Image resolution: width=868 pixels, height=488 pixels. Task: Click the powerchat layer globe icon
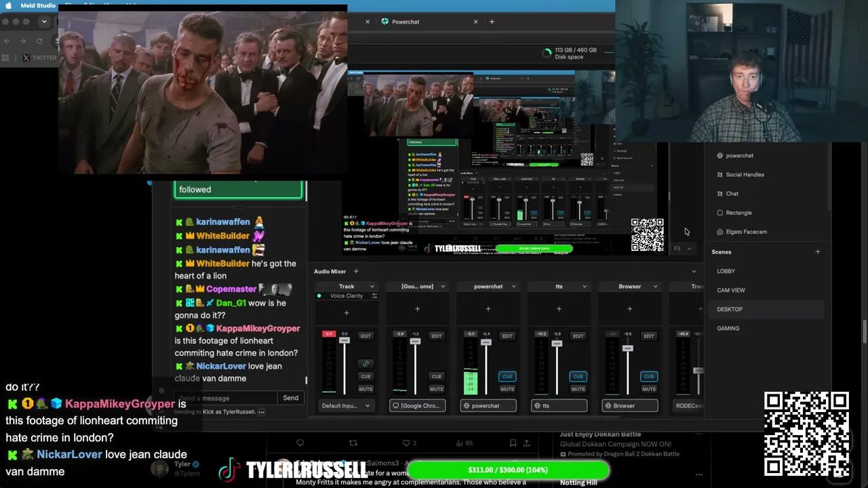coord(719,156)
